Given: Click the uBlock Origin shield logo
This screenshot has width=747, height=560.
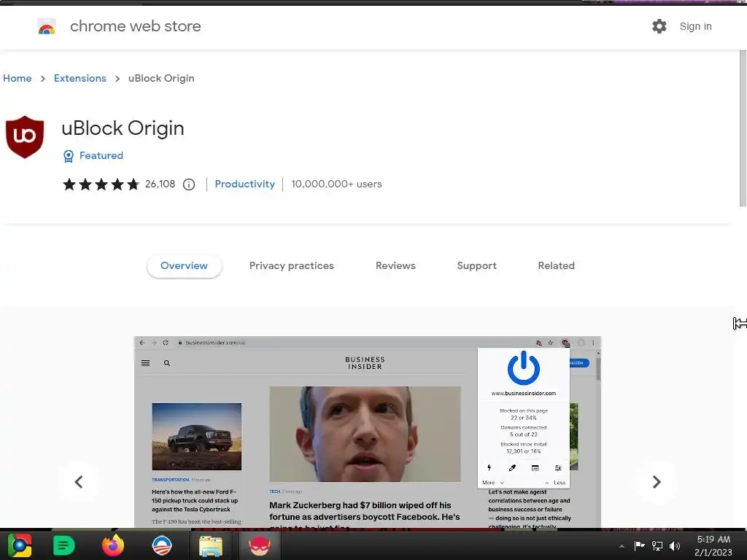Looking at the screenshot, I should coord(25,136).
